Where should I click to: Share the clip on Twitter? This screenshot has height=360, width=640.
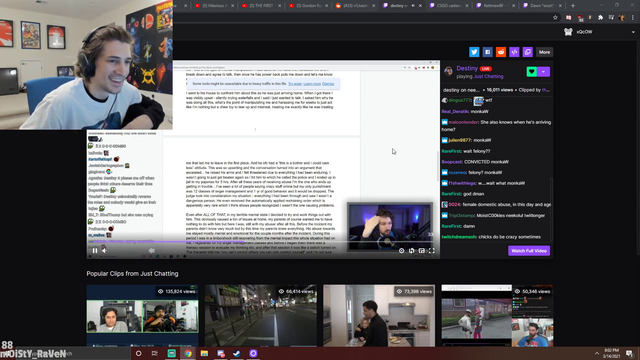pos(474,52)
